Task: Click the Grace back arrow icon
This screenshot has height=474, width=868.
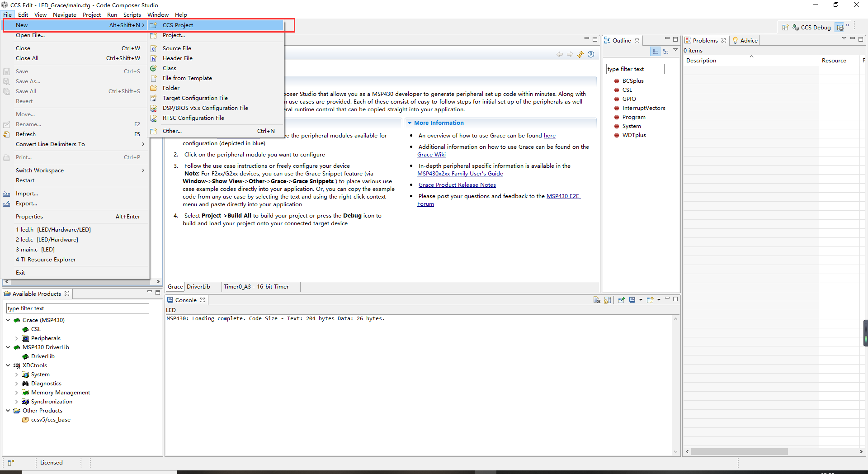Action: (560, 54)
